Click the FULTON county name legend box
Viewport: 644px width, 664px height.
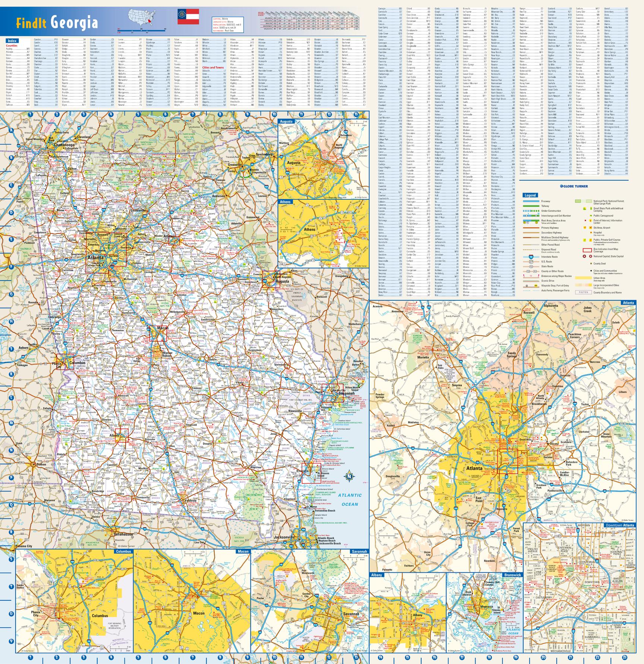click(x=584, y=292)
